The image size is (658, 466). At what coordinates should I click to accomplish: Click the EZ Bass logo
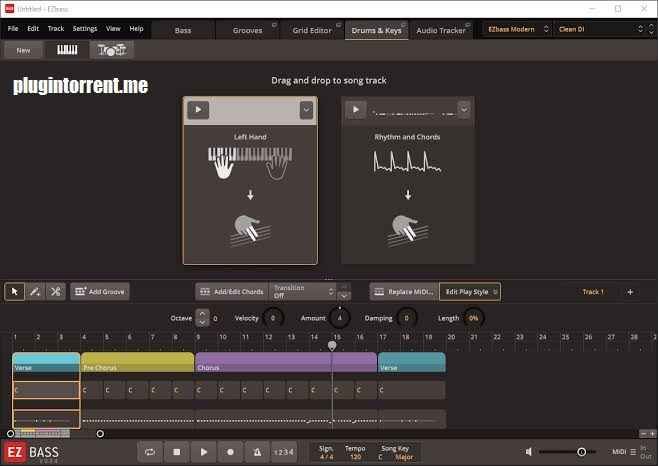(x=32, y=453)
